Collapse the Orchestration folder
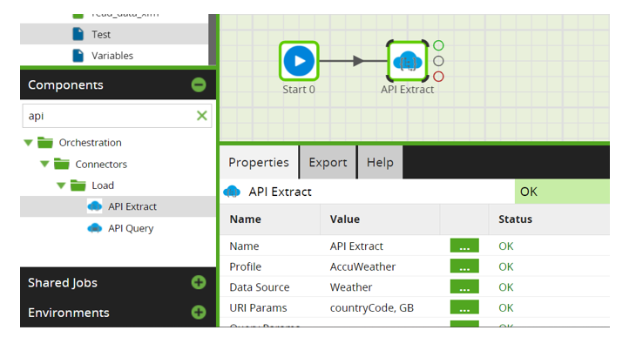The image size is (636, 364). pos(28,143)
